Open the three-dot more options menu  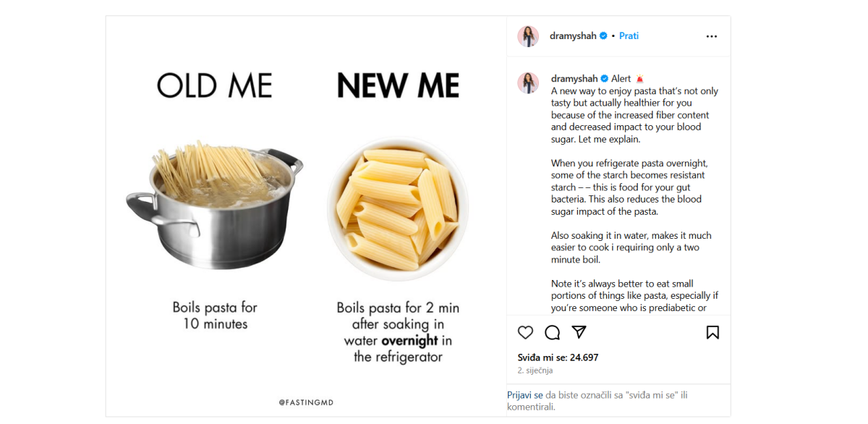tap(712, 36)
